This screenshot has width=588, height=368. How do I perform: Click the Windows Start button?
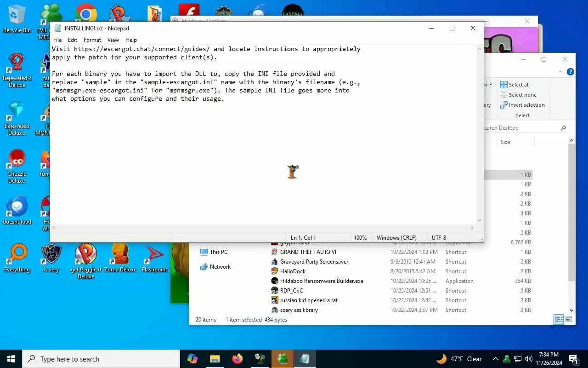[x=11, y=359]
